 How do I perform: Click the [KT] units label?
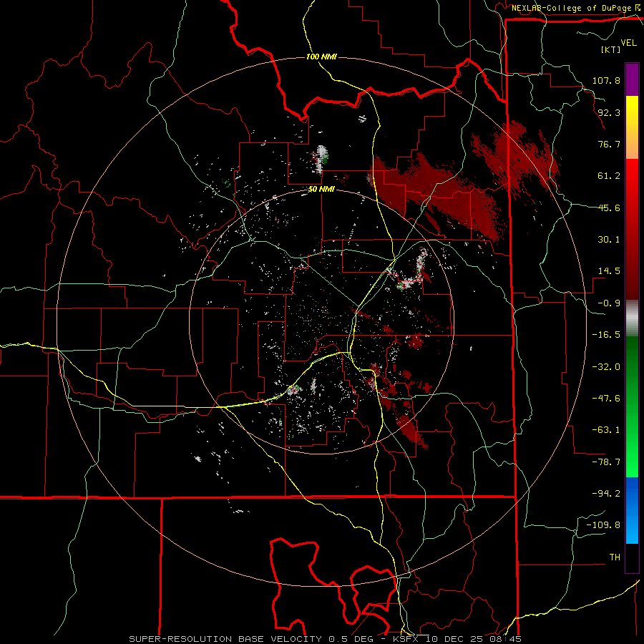click(611, 49)
